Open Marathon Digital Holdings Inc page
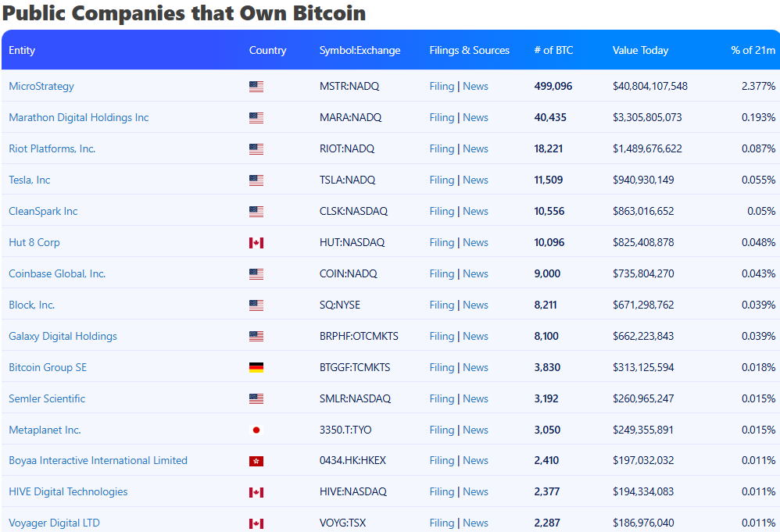The width and height of the screenshot is (780, 532). [78, 117]
